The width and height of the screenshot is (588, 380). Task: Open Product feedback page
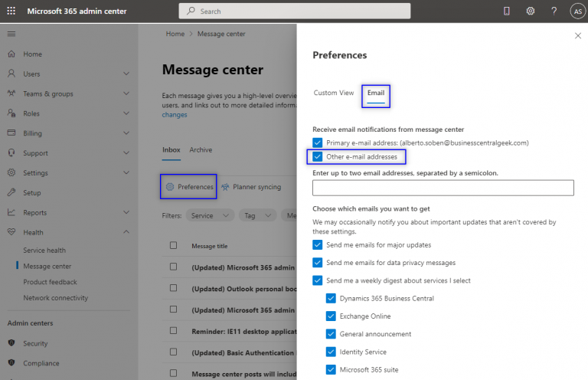click(50, 282)
